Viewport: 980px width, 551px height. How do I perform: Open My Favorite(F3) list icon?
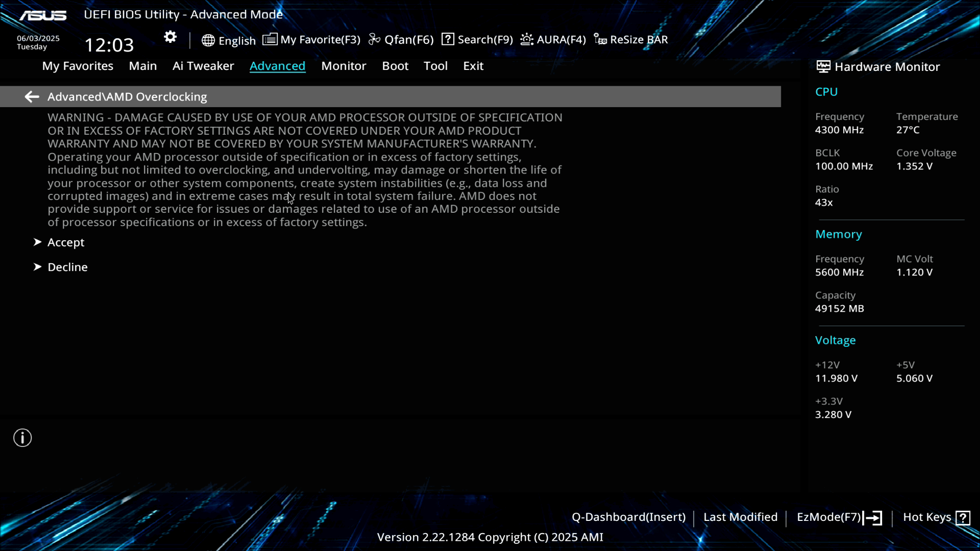[270, 39]
